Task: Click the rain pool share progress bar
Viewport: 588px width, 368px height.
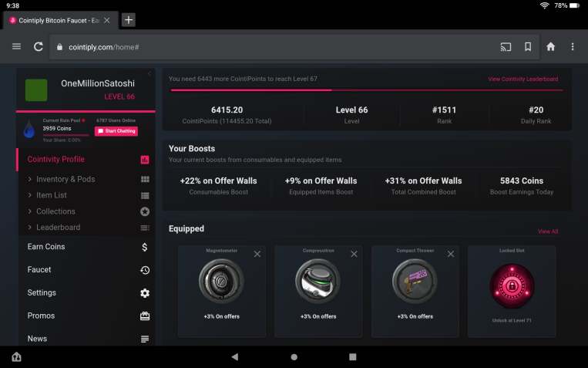Action: pos(66,135)
